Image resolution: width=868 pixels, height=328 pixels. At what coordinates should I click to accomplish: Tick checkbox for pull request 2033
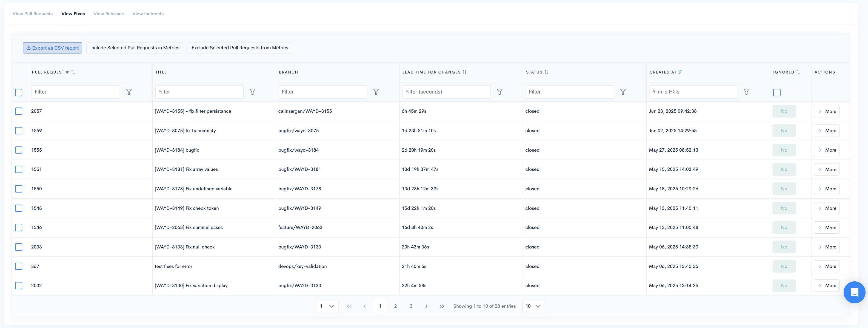tap(19, 247)
